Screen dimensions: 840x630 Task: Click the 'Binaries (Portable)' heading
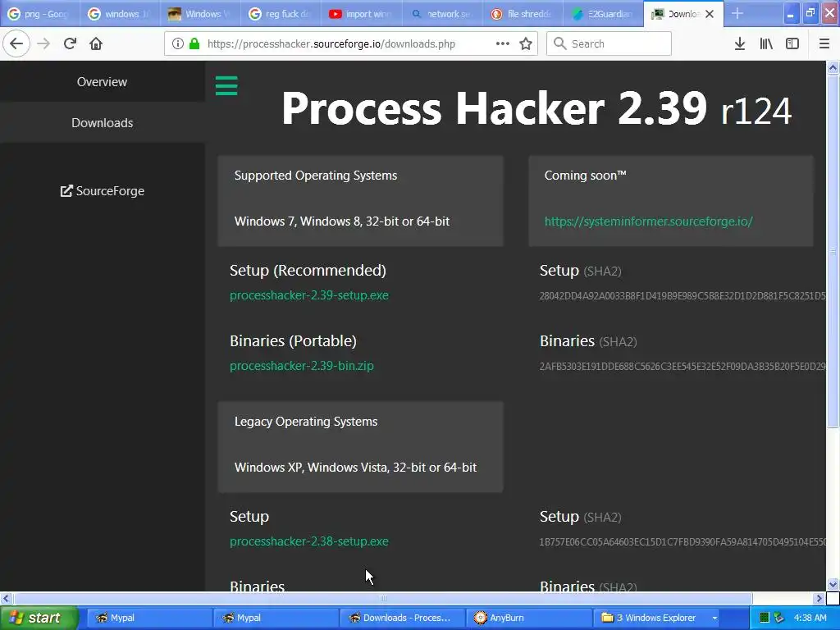click(293, 341)
